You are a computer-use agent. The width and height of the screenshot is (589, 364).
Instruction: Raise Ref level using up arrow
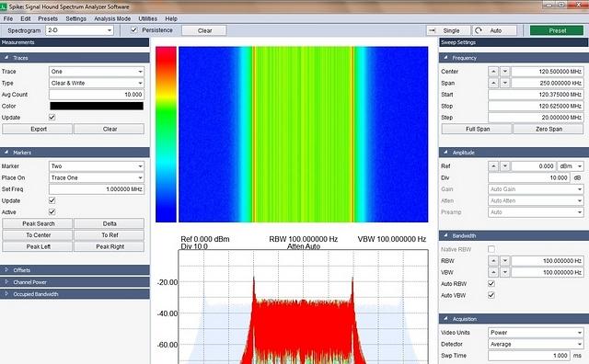pos(493,165)
